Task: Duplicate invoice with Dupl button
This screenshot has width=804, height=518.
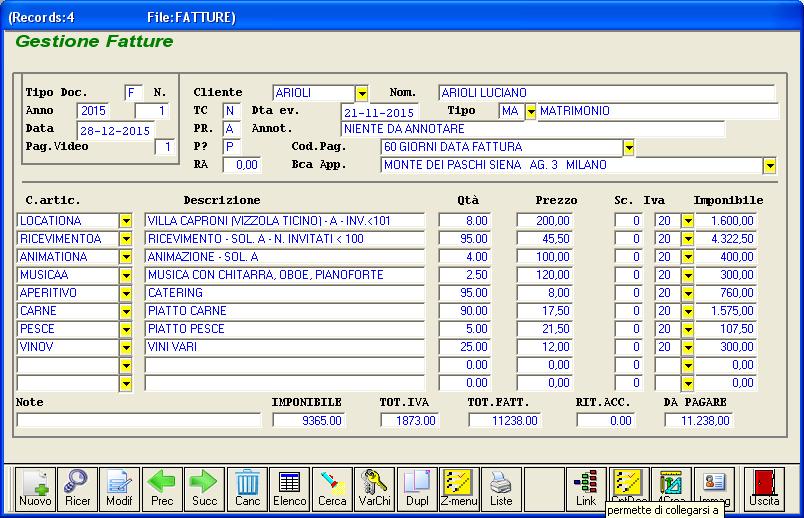Action: click(417, 489)
